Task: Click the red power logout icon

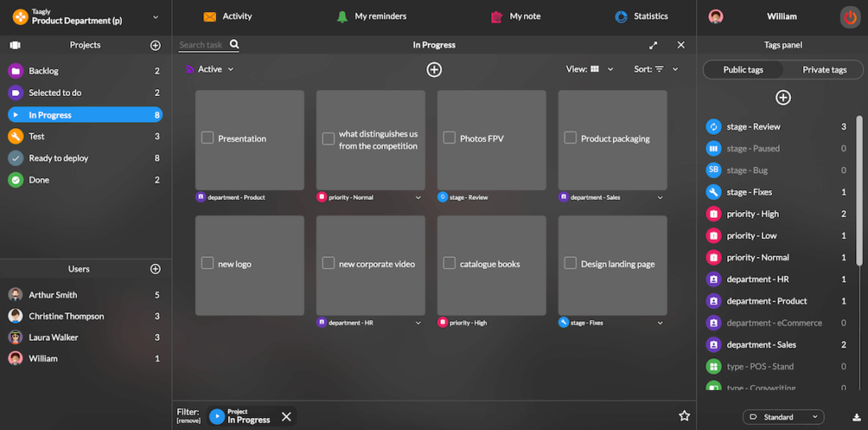Action: click(x=849, y=17)
